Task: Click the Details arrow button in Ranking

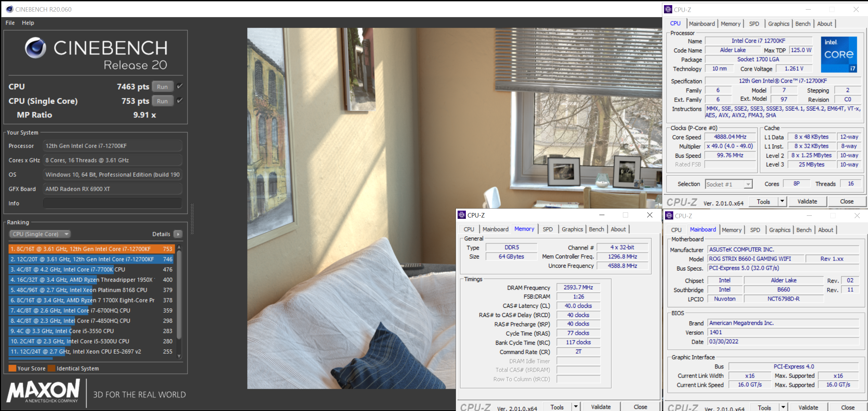Action: (x=178, y=234)
